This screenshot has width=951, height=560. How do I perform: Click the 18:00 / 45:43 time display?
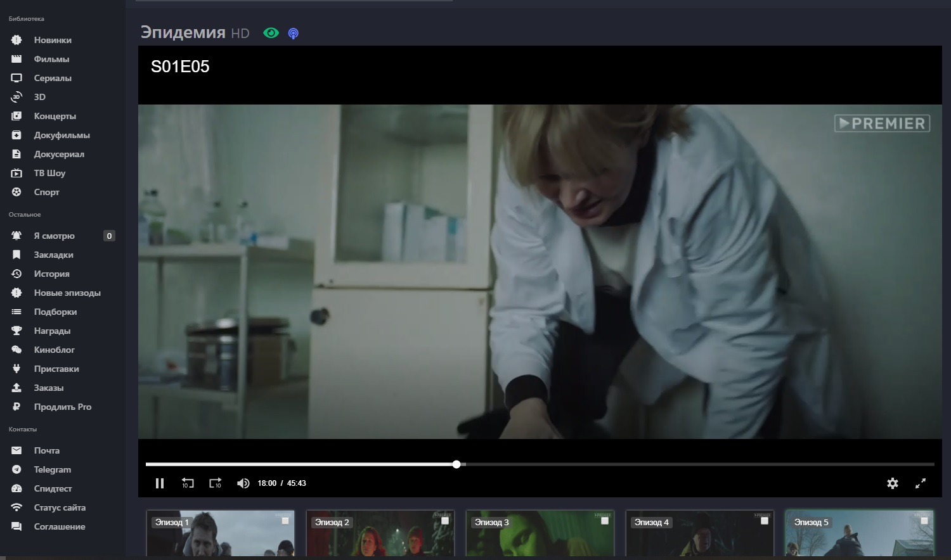(281, 483)
